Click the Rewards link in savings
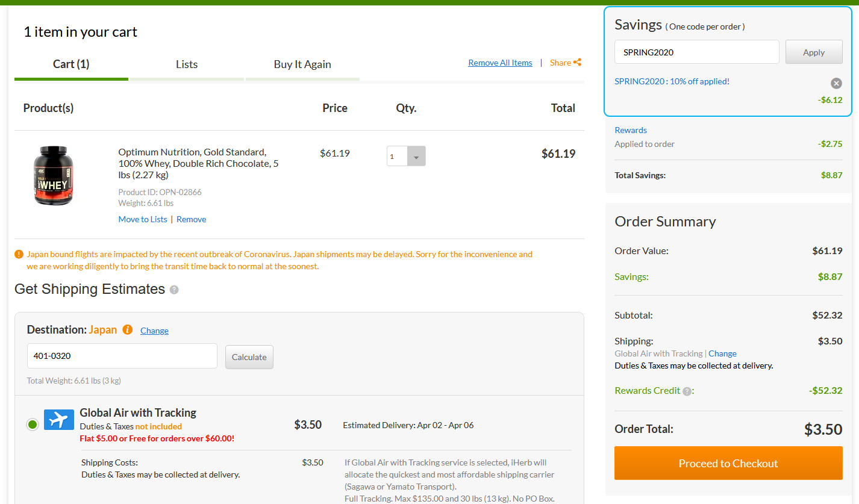859x504 pixels. click(631, 130)
